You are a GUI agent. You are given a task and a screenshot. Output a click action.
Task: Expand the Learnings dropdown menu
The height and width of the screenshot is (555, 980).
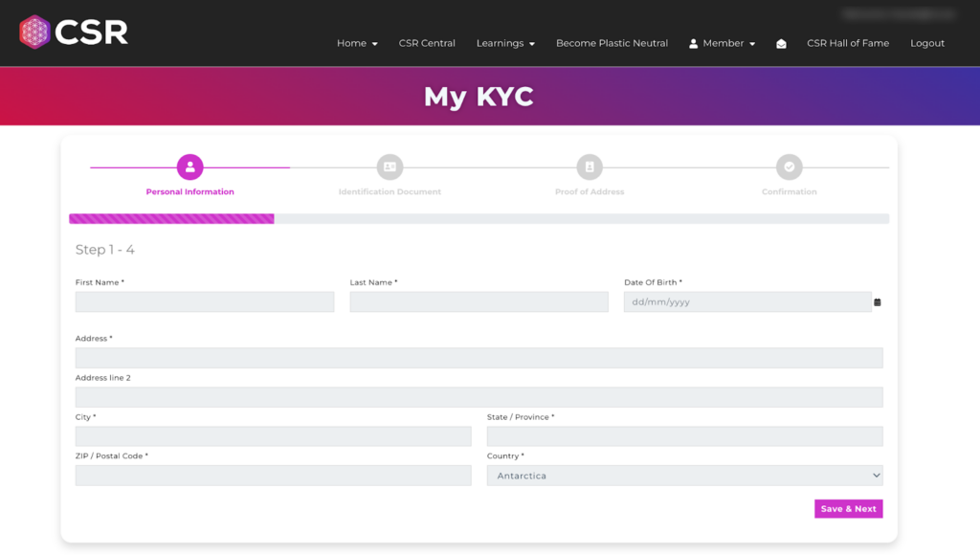[x=505, y=43]
